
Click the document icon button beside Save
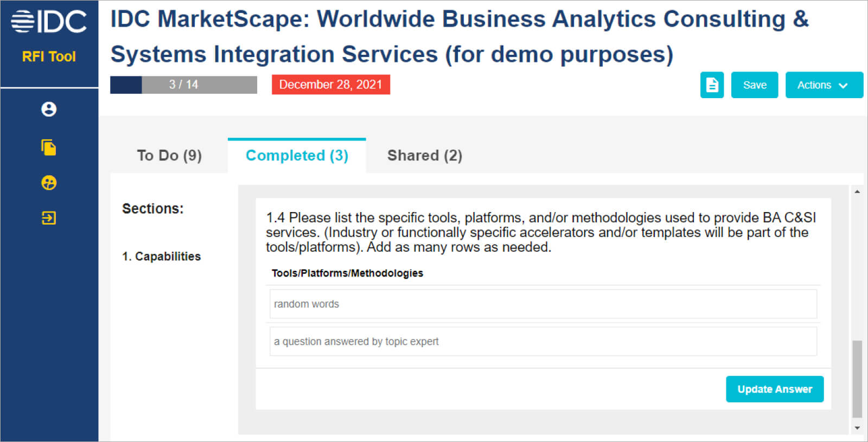point(712,85)
